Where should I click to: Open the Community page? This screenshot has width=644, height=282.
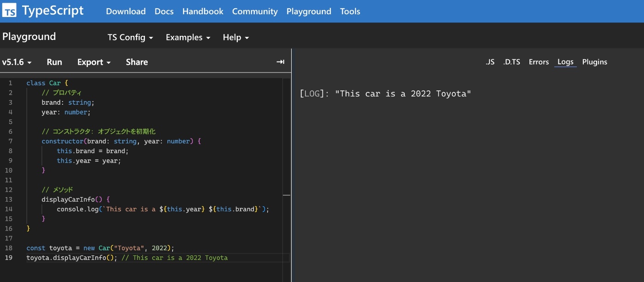tap(255, 11)
